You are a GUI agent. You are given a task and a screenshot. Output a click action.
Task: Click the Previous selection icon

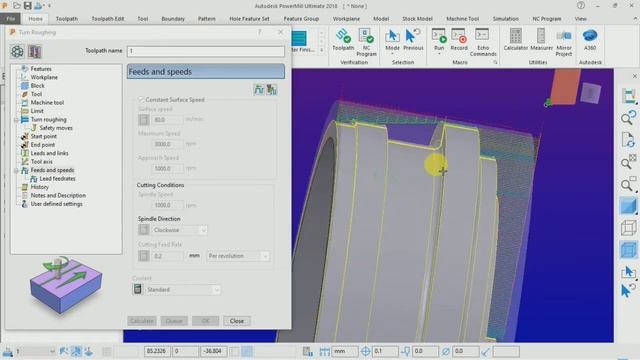click(413, 37)
